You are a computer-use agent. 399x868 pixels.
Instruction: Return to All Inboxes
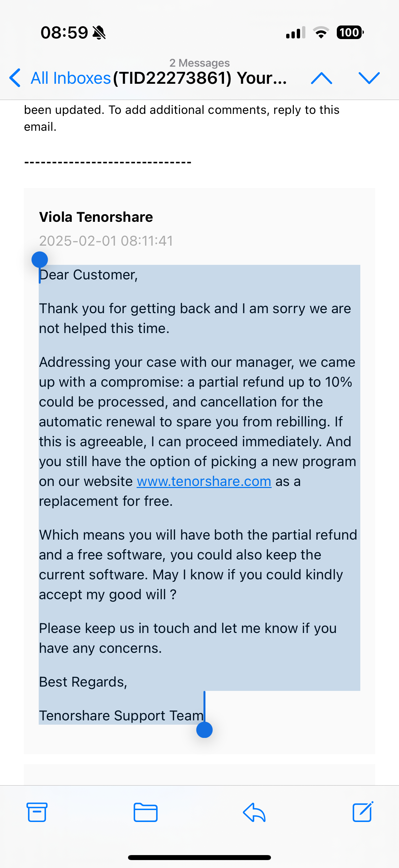pos(71,78)
